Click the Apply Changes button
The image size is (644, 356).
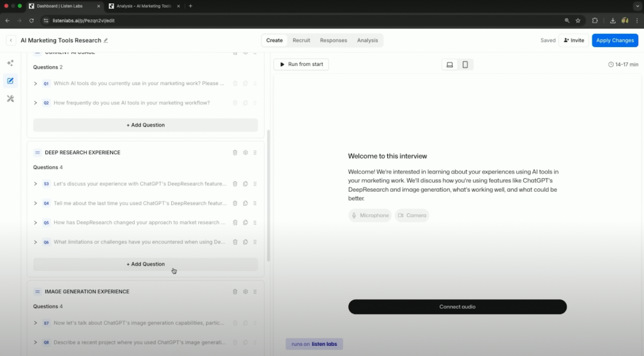pos(614,40)
